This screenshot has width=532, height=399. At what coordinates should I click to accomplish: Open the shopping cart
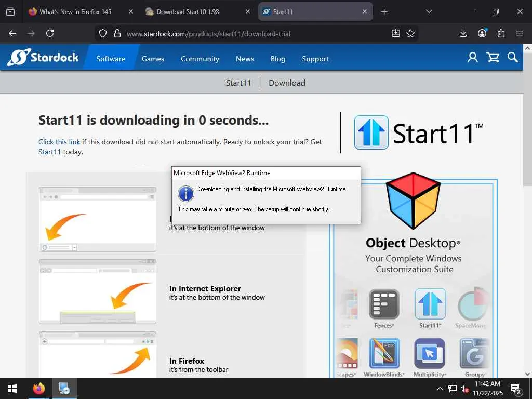click(x=493, y=57)
